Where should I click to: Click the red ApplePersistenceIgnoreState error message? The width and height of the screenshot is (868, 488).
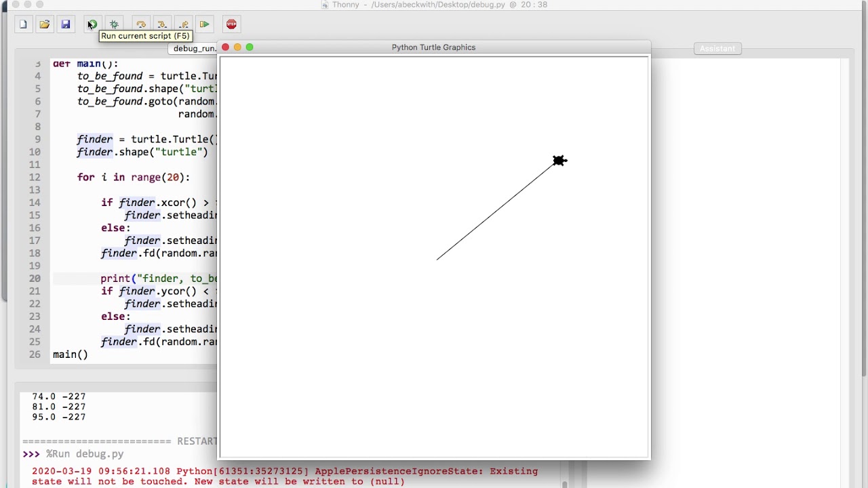(x=285, y=476)
